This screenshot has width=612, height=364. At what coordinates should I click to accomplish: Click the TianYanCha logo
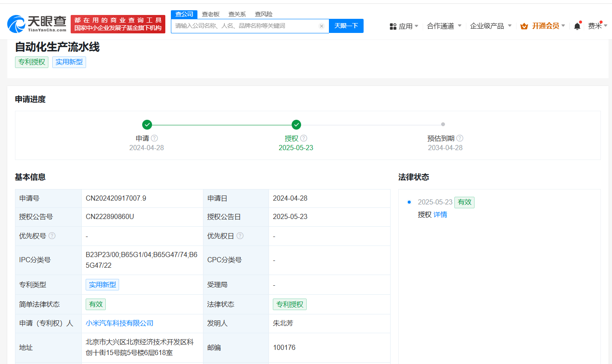pyautogui.click(x=37, y=24)
